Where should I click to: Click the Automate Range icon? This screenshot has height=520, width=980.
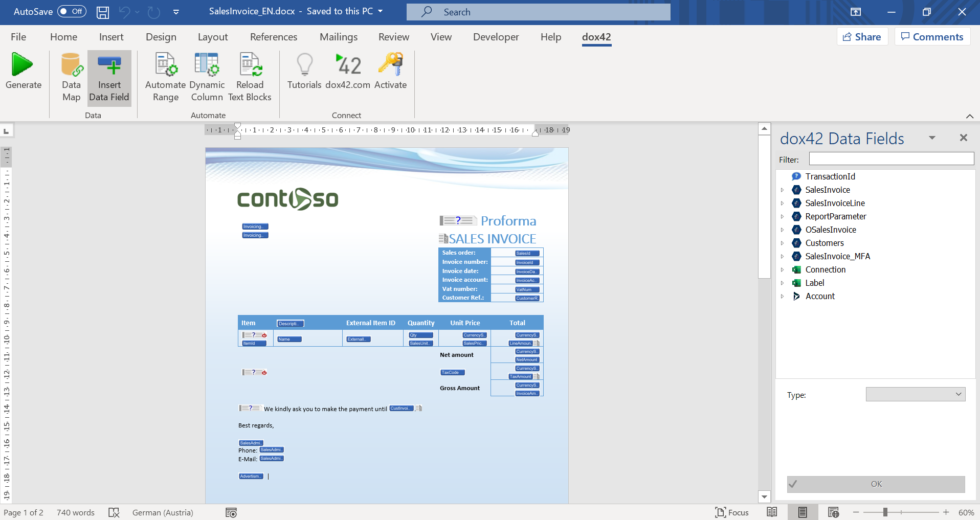[x=165, y=65]
